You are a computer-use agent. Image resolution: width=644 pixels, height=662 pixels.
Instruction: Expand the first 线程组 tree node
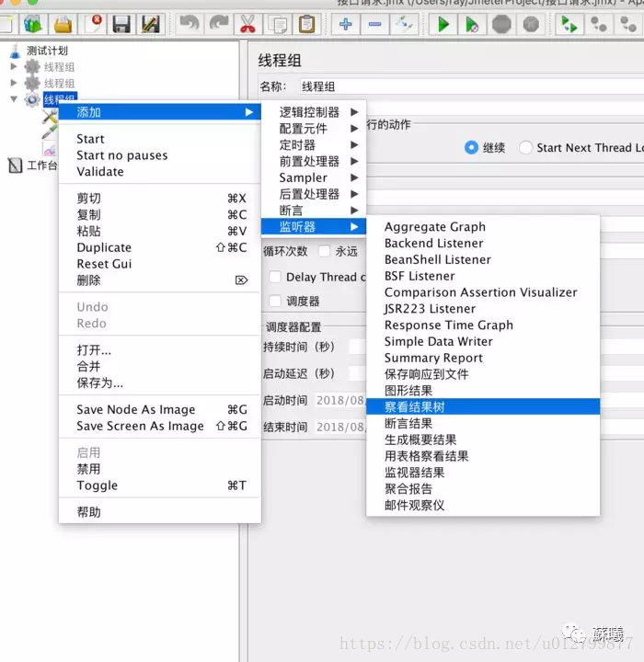[x=14, y=67]
